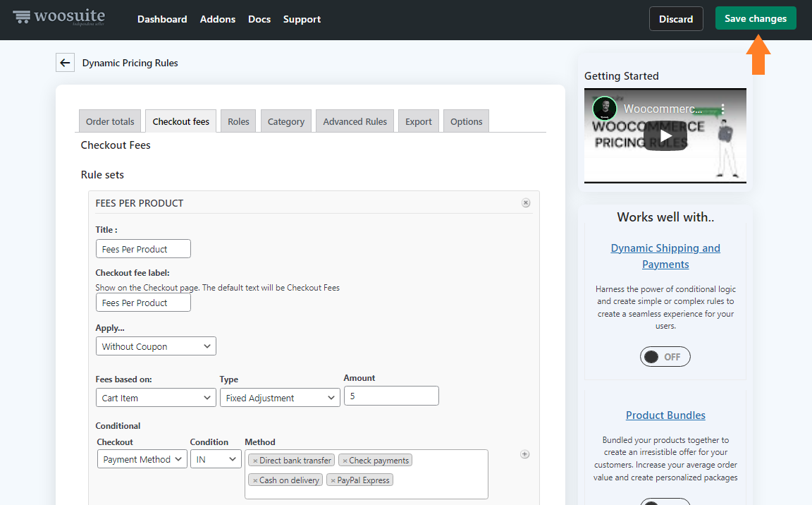
Task: Remove PayPal Express tag
Action: pyautogui.click(x=333, y=480)
